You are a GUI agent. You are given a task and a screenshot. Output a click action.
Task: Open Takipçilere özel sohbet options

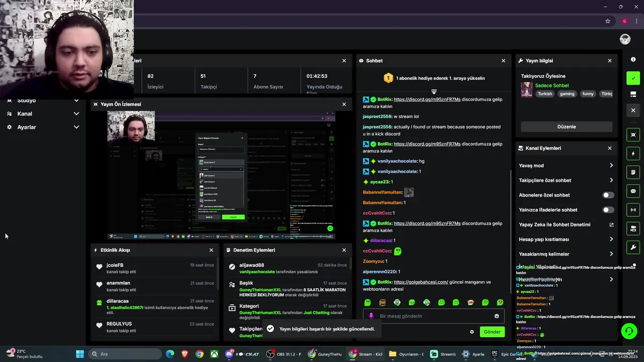click(x=566, y=180)
